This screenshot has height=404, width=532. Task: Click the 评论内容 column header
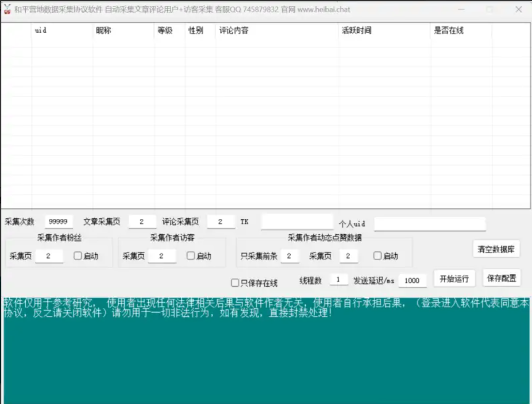pyautogui.click(x=278, y=31)
